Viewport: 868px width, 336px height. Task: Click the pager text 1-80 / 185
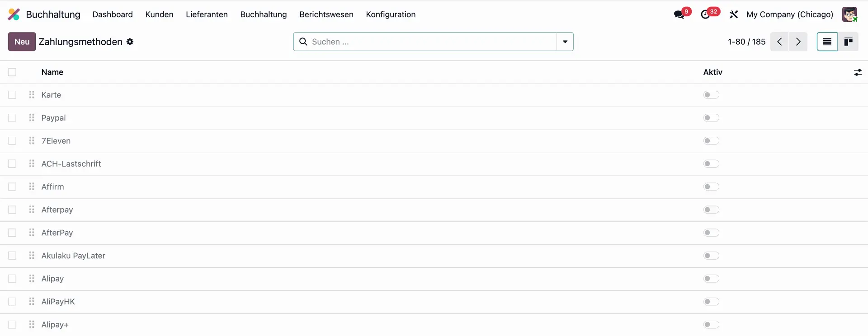coord(746,42)
